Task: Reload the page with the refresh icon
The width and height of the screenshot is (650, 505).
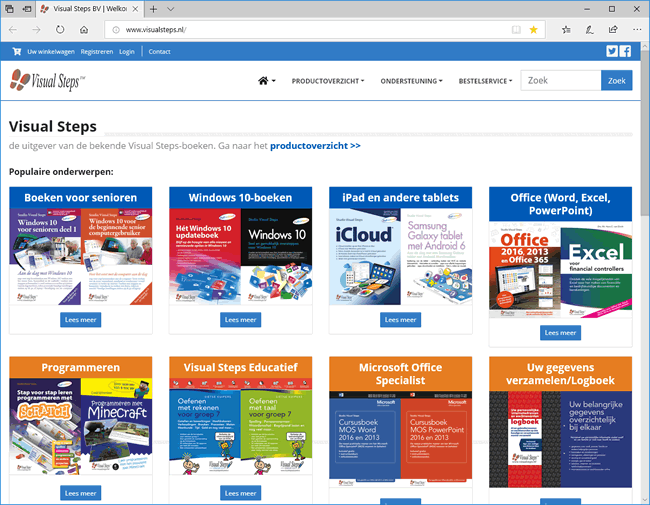Action: pyautogui.click(x=60, y=30)
